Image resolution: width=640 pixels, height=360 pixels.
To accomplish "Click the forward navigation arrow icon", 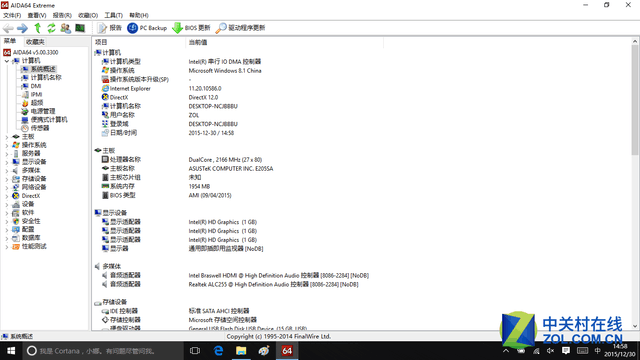I will pyautogui.click(x=22, y=28).
